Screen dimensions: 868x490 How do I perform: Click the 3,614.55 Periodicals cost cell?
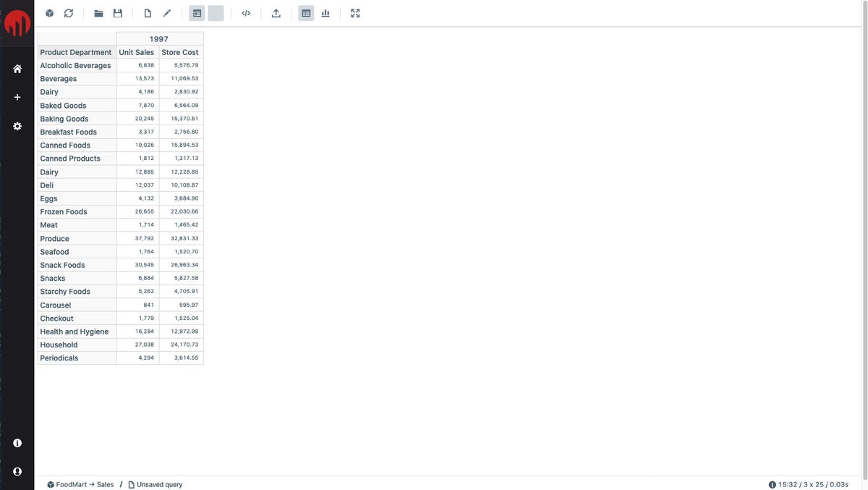pyautogui.click(x=181, y=358)
